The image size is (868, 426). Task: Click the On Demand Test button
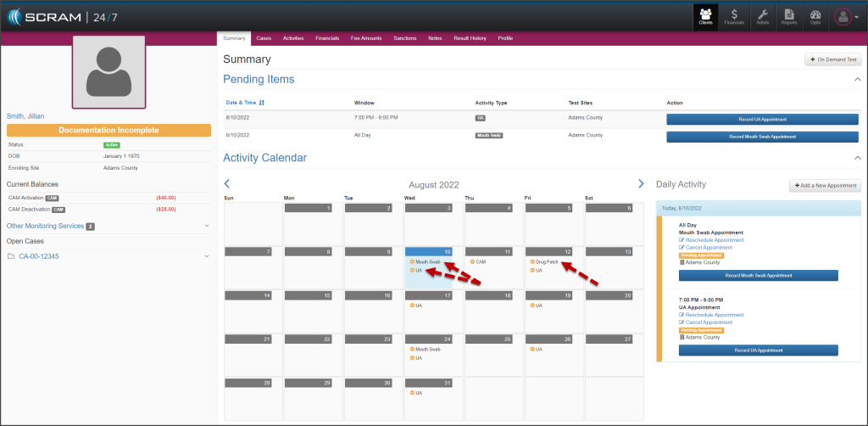pos(832,59)
